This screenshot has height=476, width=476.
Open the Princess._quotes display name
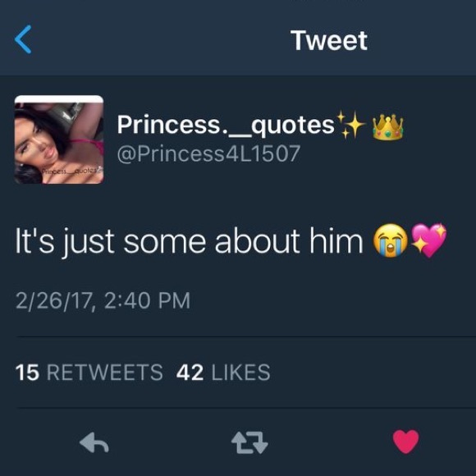point(226,125)
